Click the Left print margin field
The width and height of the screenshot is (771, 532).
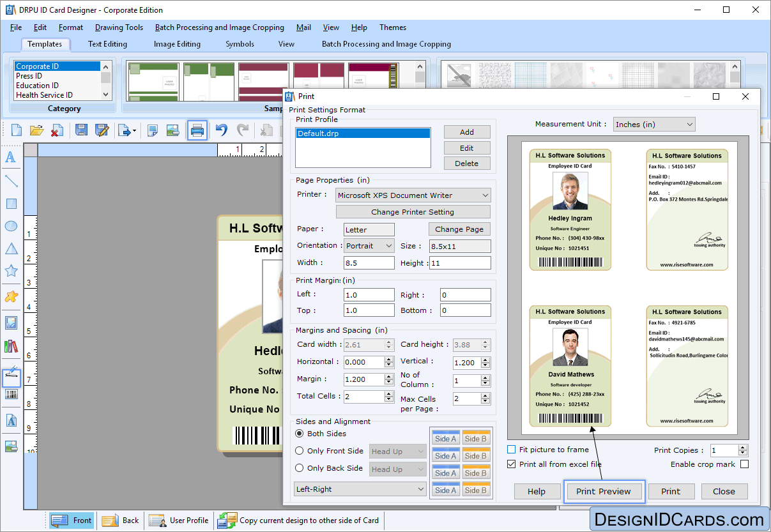[369, 294]
